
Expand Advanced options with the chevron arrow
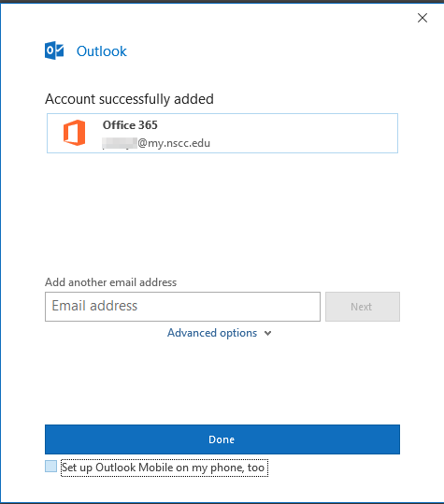tap(267, 333)
